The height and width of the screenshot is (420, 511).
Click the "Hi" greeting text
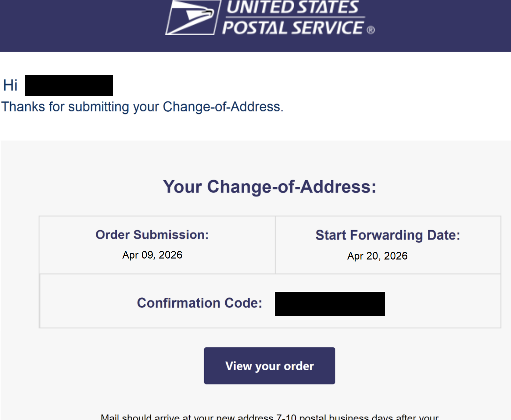(x=10, y=86)
